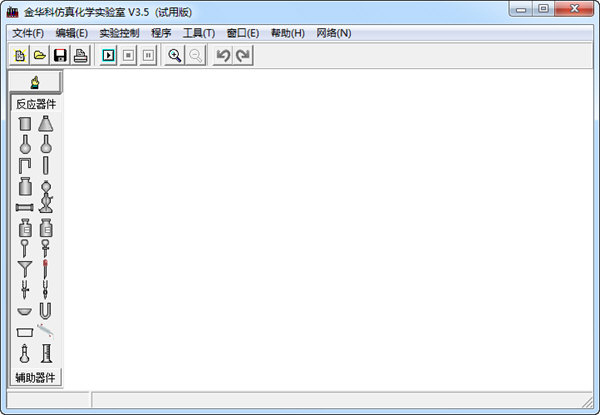Open the 实验控制 menu

coord(119,34)
